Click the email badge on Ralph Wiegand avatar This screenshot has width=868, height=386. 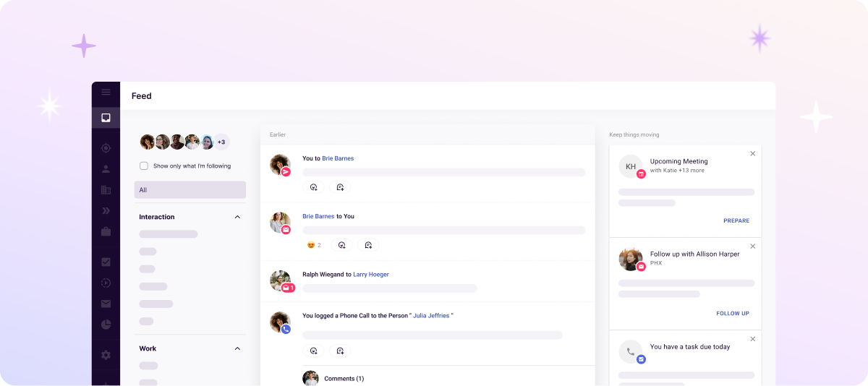[288, 288]
